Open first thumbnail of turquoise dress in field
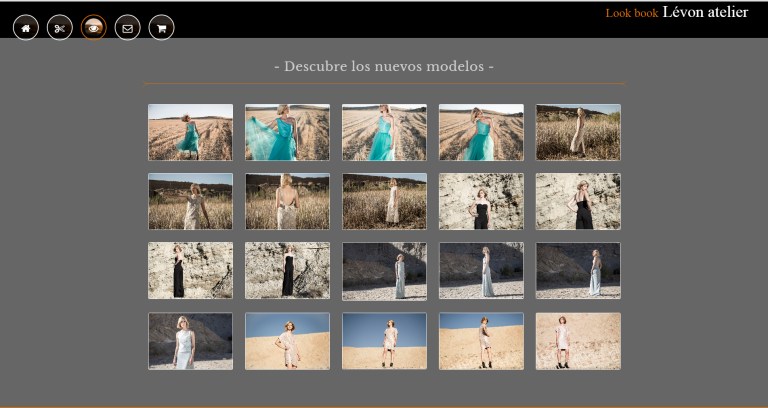Viewport: 768px width, 408px height. (190, 132)
